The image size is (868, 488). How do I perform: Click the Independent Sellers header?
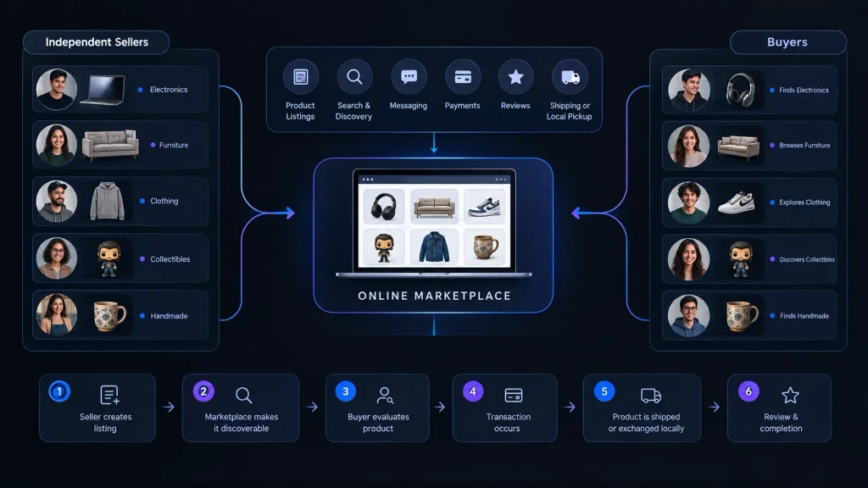(97, 42)
